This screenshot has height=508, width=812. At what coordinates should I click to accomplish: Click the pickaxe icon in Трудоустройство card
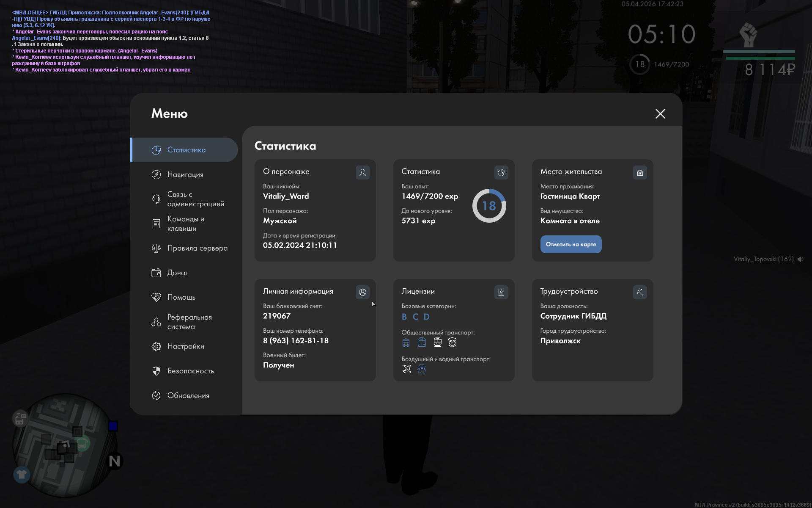coord(640,292)
